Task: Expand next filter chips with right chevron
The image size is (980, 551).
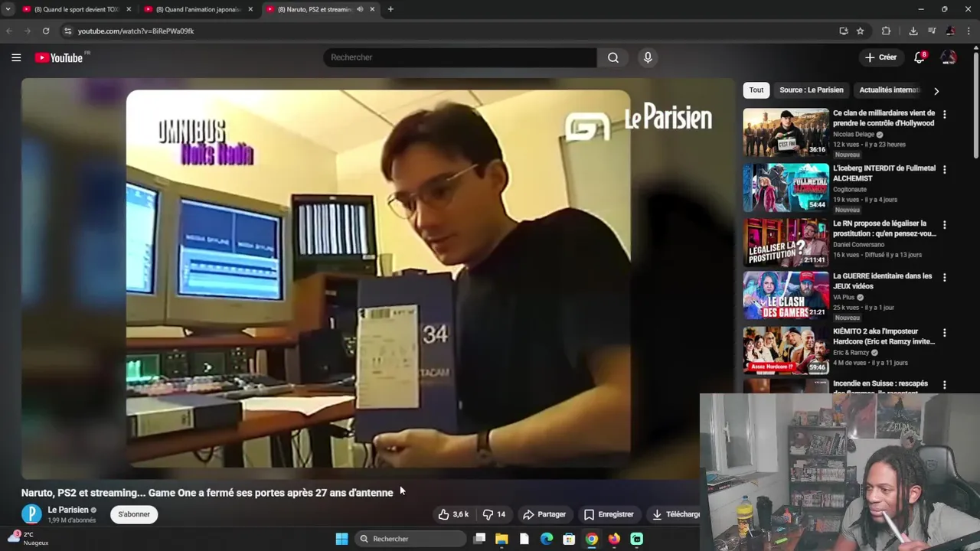Action: coord(936,90)
